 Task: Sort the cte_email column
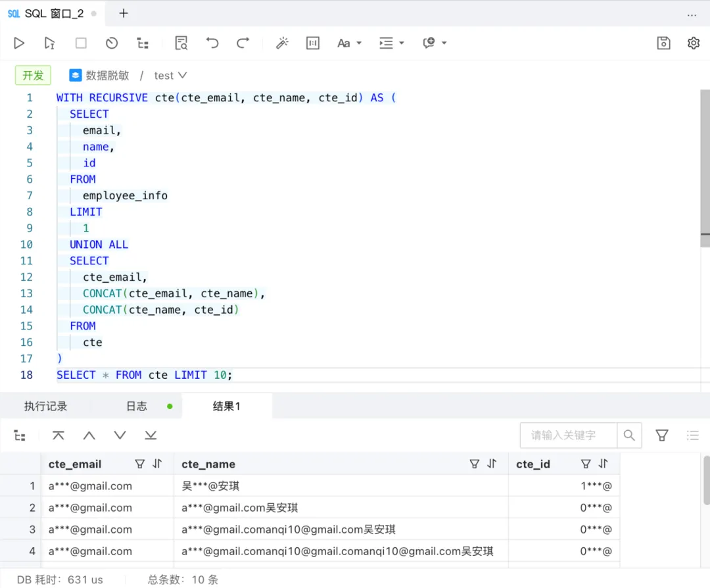pyautogui.click(x=157, y=464)
